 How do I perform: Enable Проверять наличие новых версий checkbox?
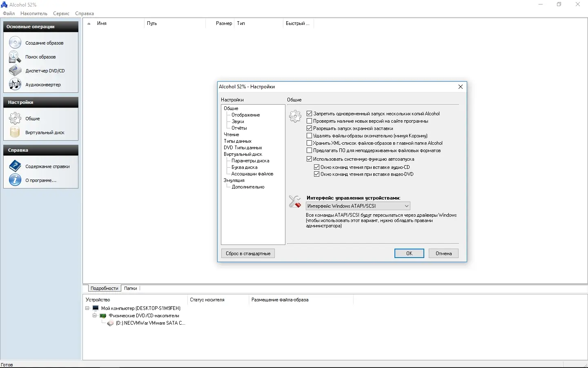[309, 121]
